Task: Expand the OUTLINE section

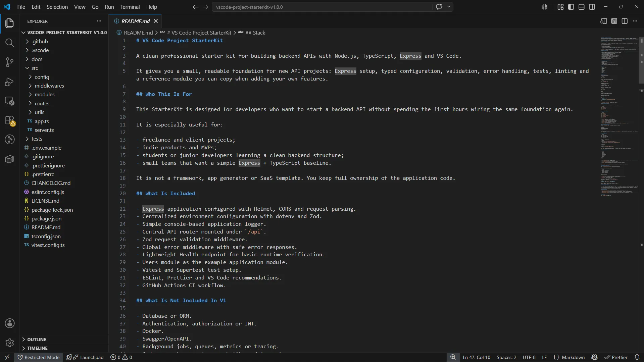Action: pos(64,340)
